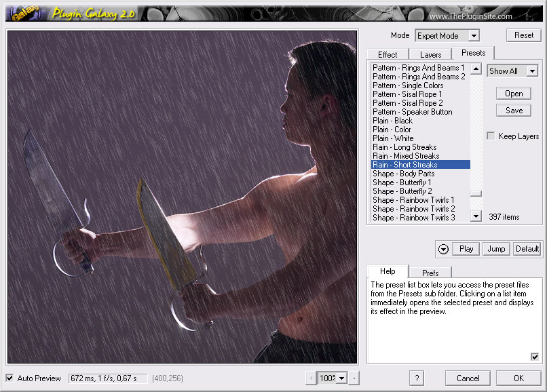Screen dimensions: 547x392
Task: Select preset Shape - Body Parts
Action: pos(421,174)
